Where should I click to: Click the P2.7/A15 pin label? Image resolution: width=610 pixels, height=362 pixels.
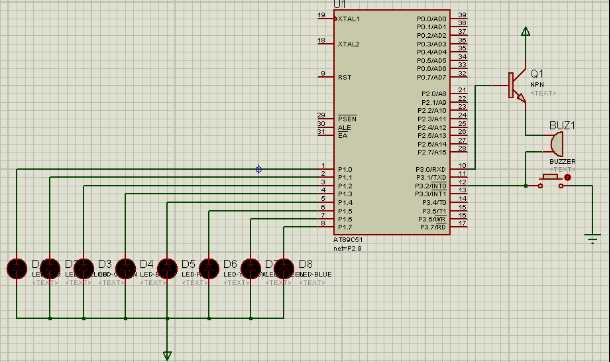432,152
